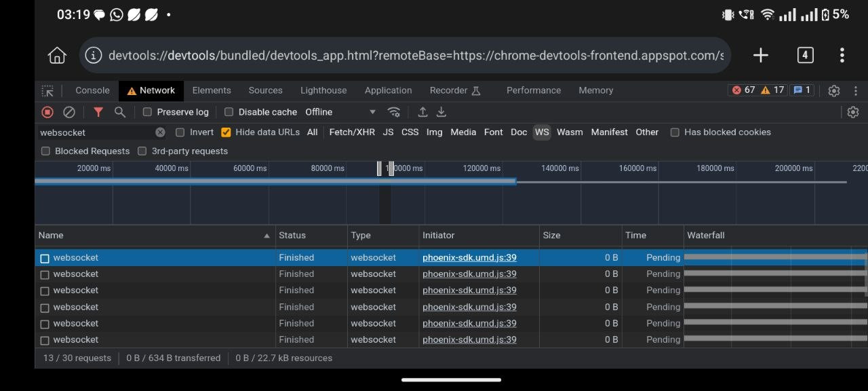868x391 pixels.
Task: Import HAR file upload icon
Action: click(x=422, y=112)
